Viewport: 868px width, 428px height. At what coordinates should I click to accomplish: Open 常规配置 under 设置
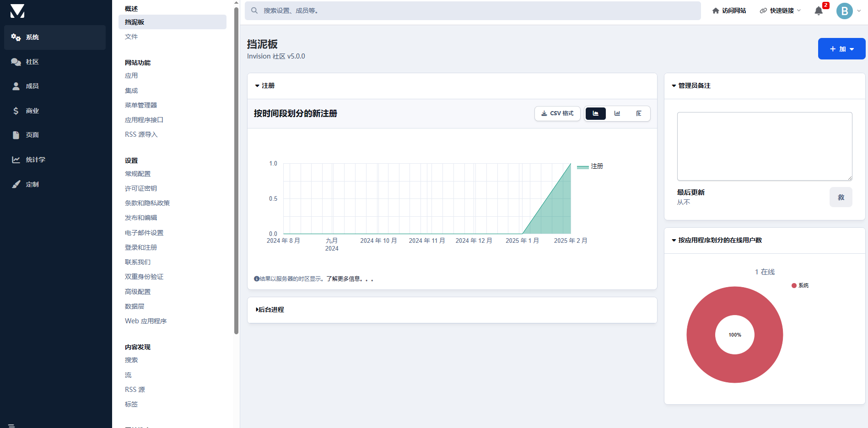pos(137,174)
